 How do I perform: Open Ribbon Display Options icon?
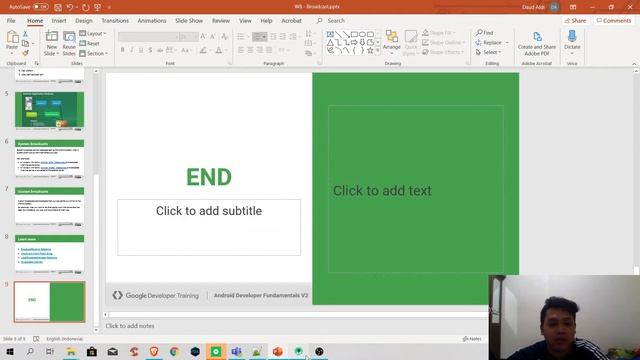[573, 7]
